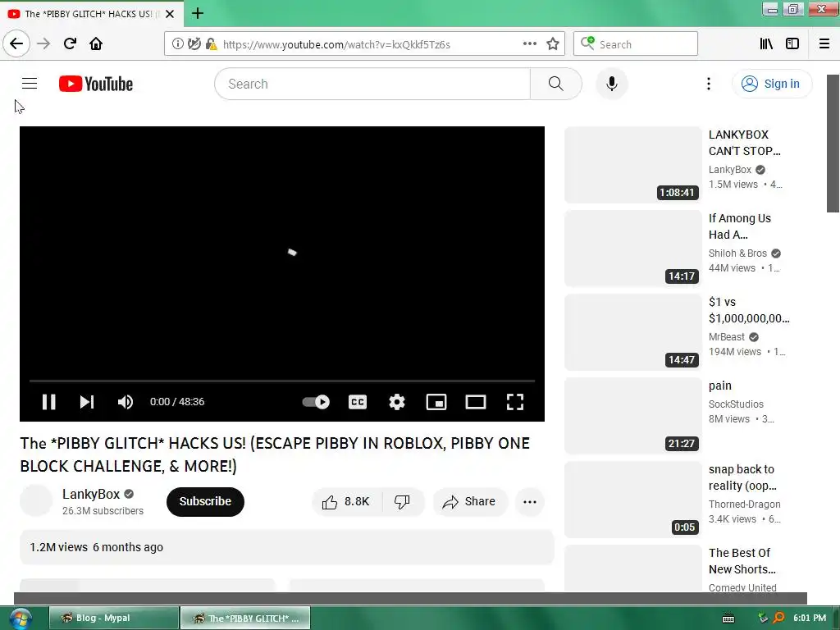The height and width of the screenshot is (630, 840).
Task: Click the horizontal page scrollbar
Action: click(410, 598)
